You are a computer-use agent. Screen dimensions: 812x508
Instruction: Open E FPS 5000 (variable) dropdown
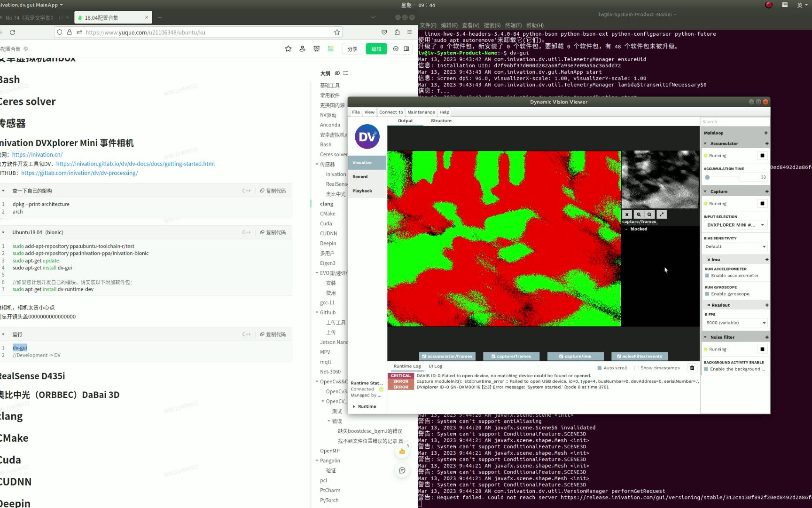tap(736, 323)
